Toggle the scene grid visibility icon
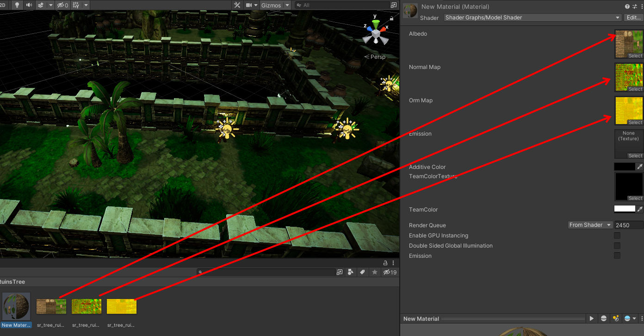The height and width of the screenshot is (336, 644). [76, 5]
